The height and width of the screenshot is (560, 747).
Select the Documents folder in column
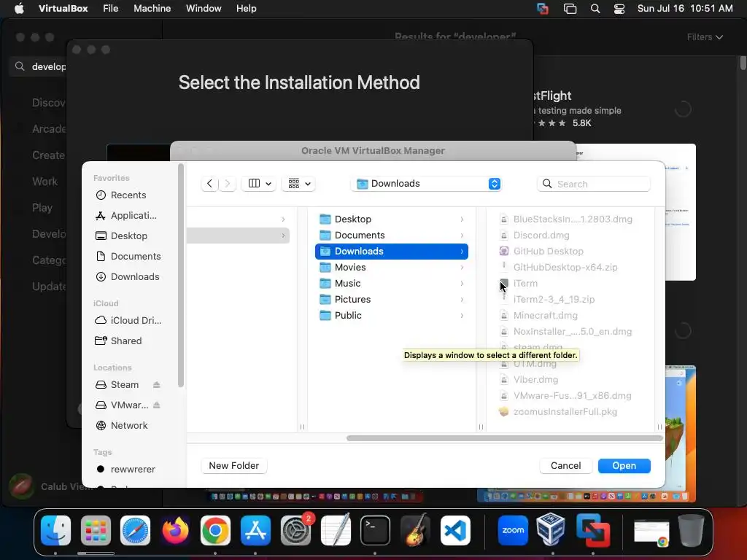392,236
